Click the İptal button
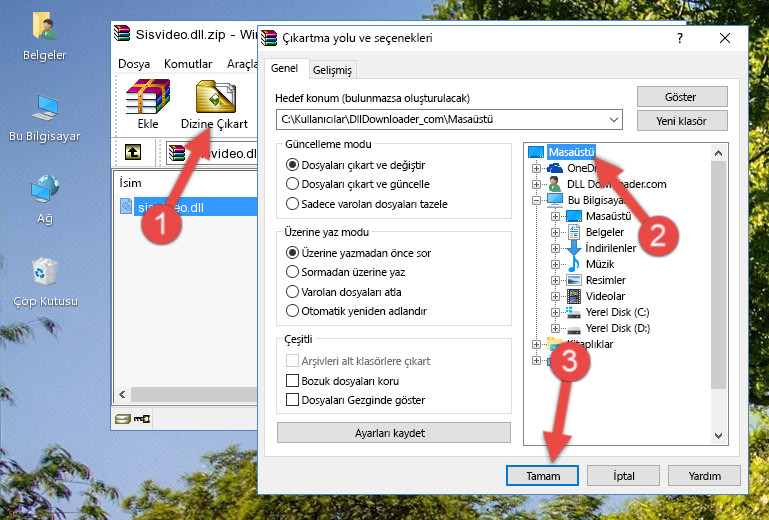 point(623,476)
